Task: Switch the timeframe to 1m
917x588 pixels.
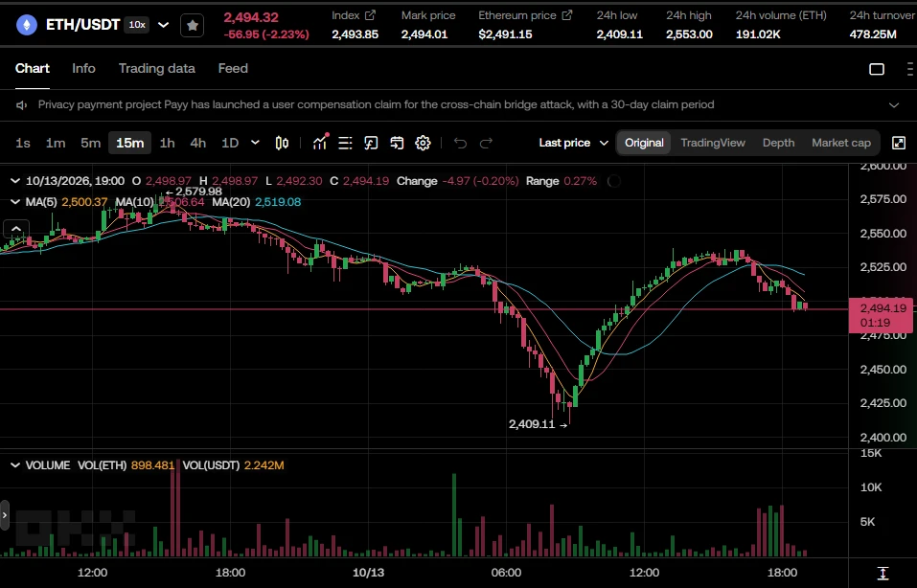Action: pos(56,144)
